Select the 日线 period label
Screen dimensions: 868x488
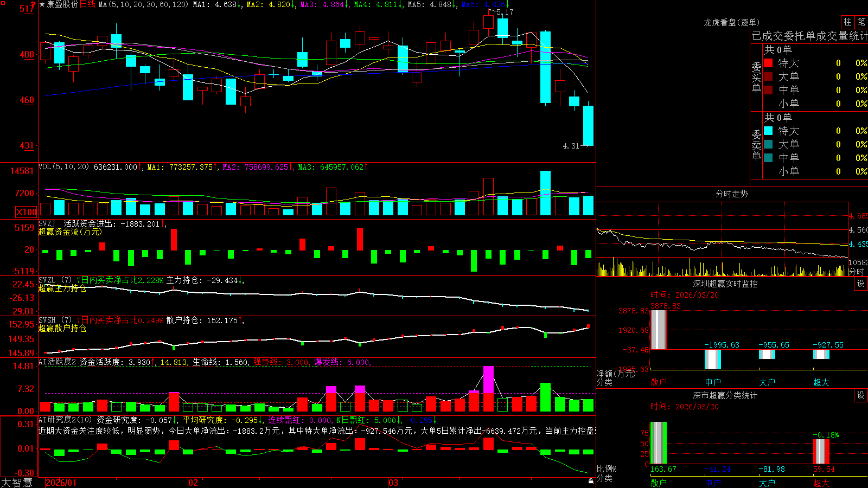pos(87,4)
